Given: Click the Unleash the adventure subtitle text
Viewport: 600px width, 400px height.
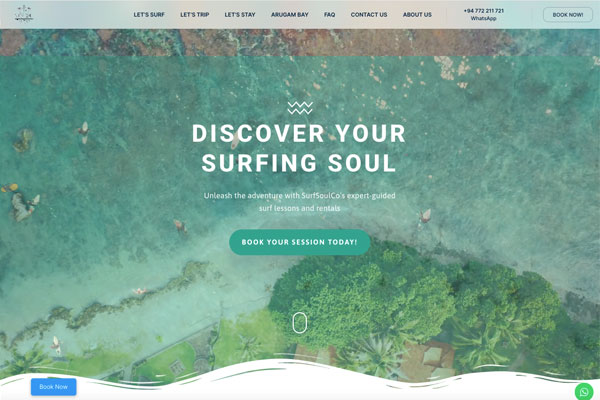Looking at the screenshot, I should click(300, 202).
